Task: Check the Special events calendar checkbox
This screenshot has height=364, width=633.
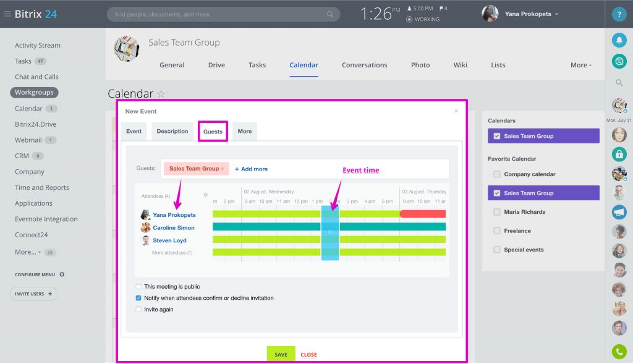Action: (x=497, y=250)
